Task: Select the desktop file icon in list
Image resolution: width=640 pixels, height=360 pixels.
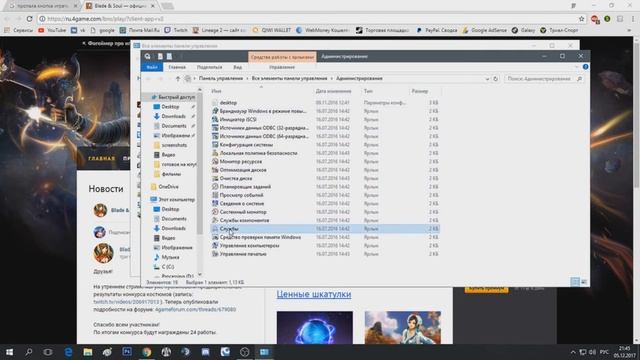Action: [x=215, y=103]
